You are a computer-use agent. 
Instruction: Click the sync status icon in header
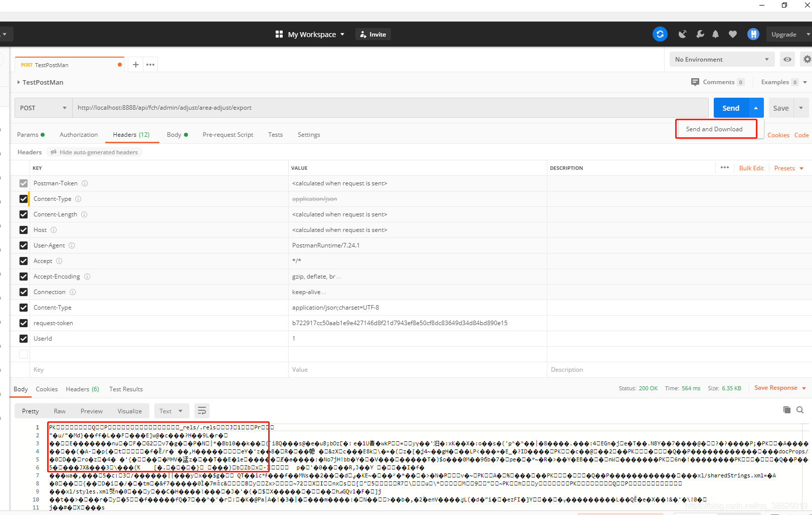click(x=660, y=34)
